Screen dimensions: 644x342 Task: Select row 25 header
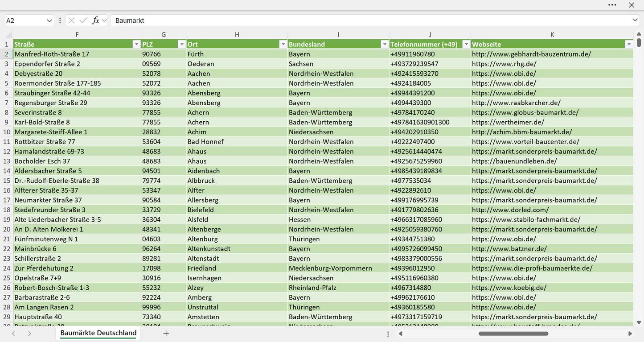(7, 278)
